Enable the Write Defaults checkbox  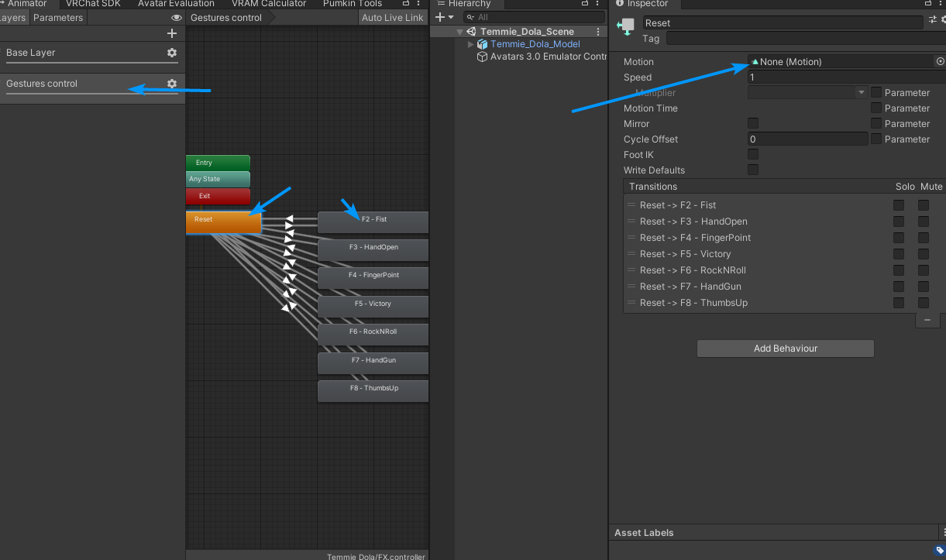point(753,170)
